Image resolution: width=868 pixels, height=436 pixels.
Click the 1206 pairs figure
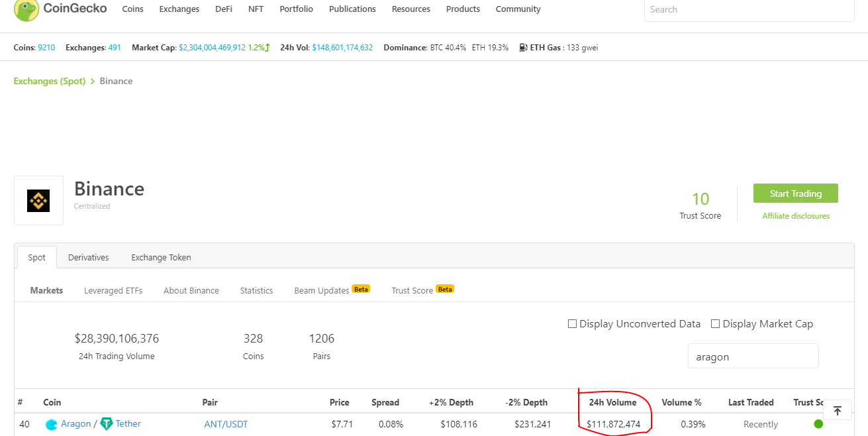click(x=322, y=339)
